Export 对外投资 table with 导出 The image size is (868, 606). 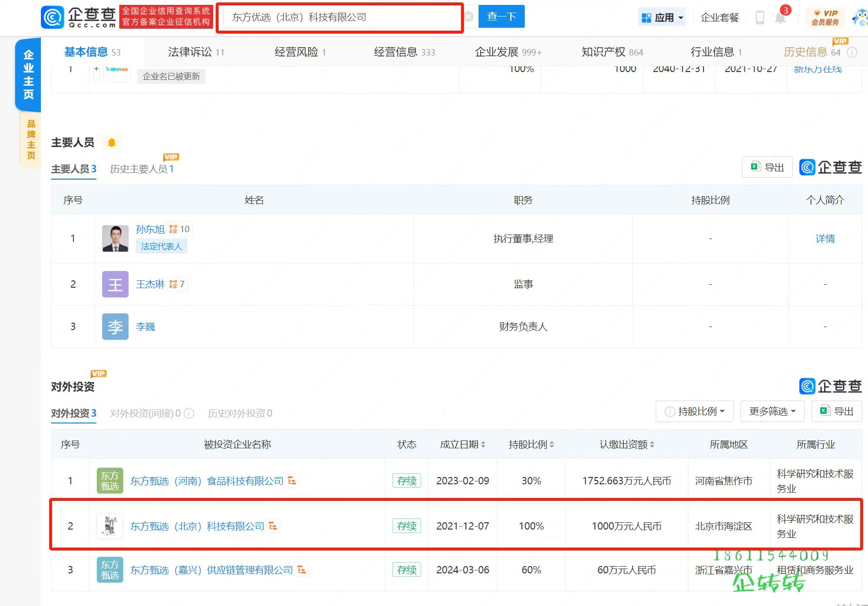[x=837, y=411]
